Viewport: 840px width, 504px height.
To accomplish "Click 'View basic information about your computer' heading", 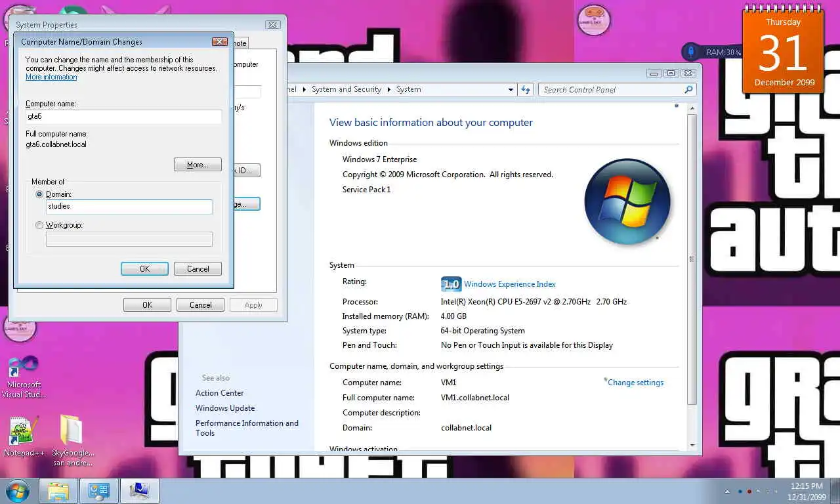I will 431,123.
